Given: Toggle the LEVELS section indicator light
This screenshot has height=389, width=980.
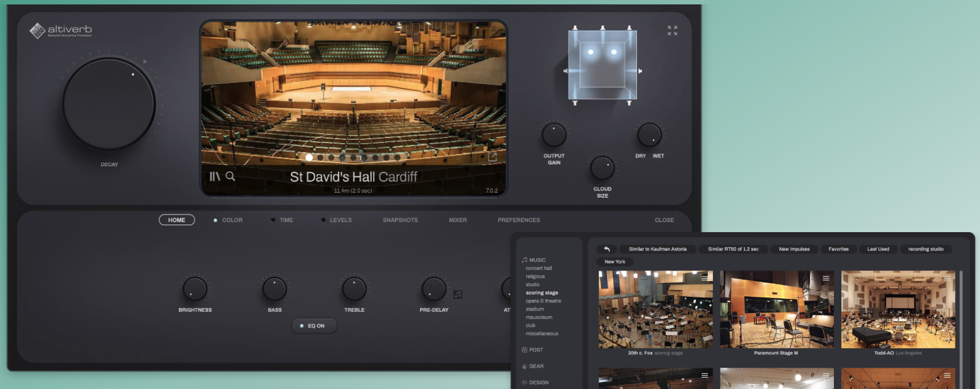Looking at the screenshot, I should click(324, 220).
